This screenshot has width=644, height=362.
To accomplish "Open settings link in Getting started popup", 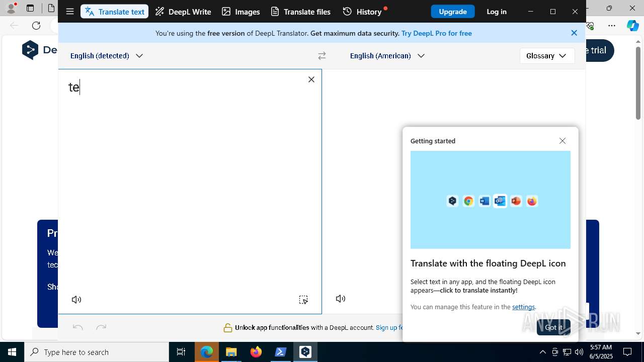I will (x=523, y=307).
